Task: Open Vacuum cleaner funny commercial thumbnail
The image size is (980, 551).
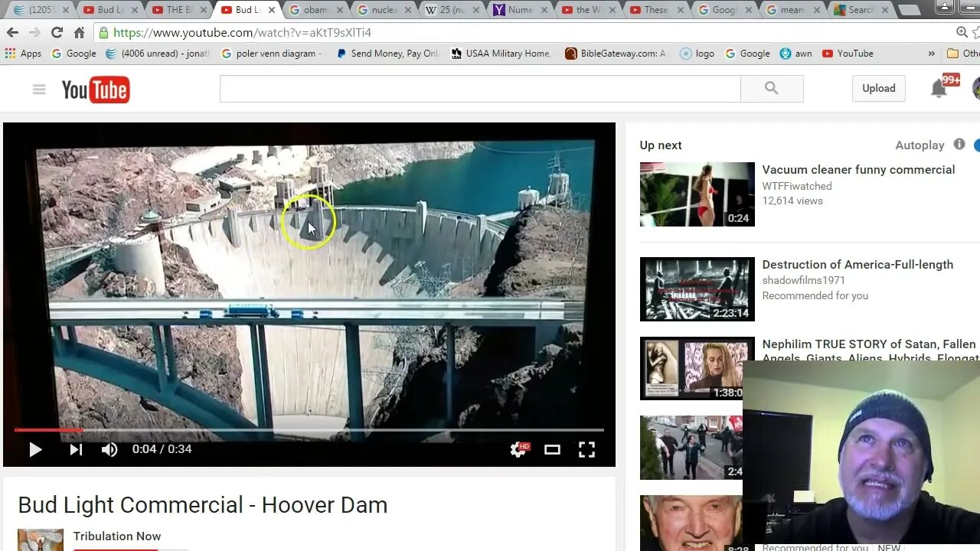Action: tap(697, 194)
